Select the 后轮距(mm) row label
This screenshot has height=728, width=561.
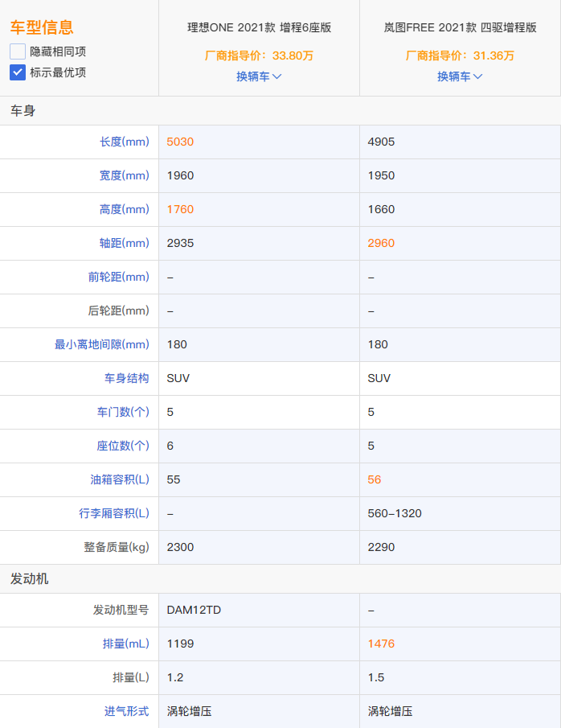pos(119,311)
